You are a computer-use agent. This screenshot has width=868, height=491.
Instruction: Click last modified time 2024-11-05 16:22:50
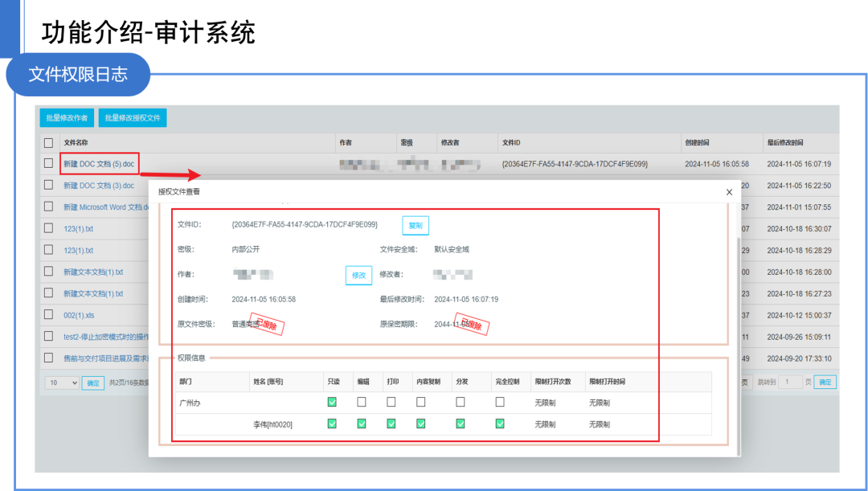pos(799,186)
